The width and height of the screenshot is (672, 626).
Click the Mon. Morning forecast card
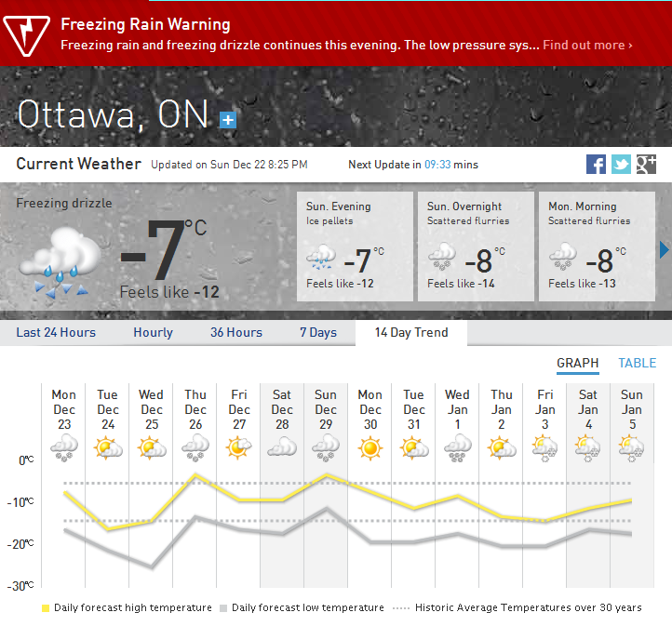tap(597, 246)
